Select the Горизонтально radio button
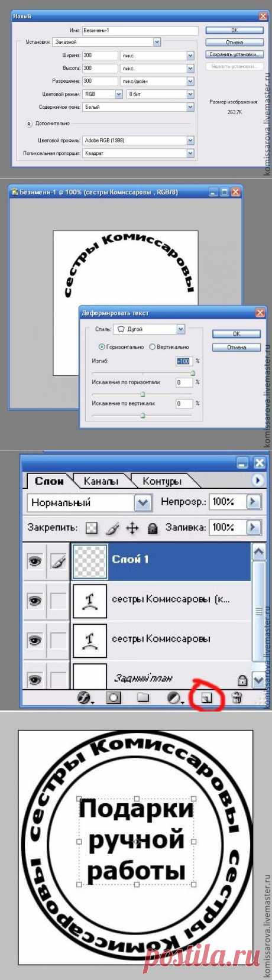Screen dimensions: 272x980 pos(102,347)
